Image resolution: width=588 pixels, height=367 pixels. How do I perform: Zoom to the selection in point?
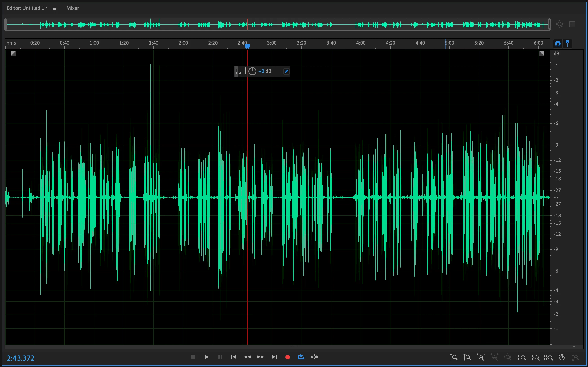click(521, 358)
